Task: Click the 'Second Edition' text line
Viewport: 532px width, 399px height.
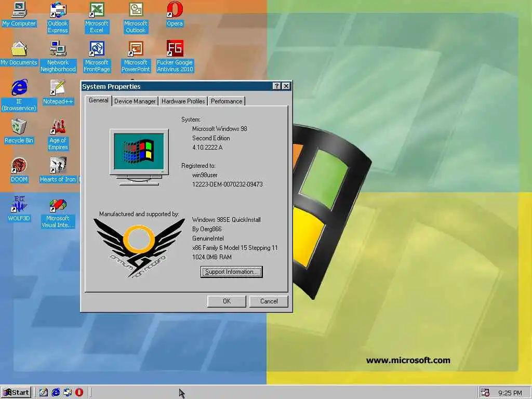Action: click(211, 138)
